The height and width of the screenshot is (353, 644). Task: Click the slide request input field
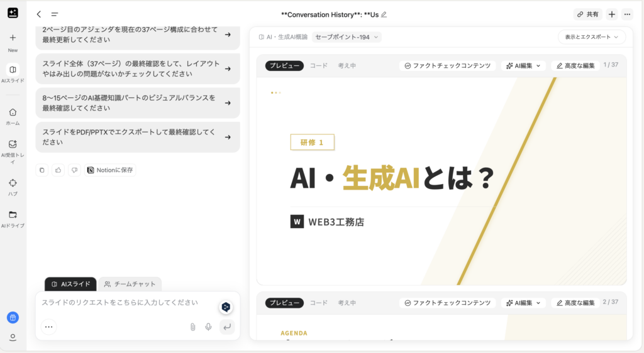[126, 303]
